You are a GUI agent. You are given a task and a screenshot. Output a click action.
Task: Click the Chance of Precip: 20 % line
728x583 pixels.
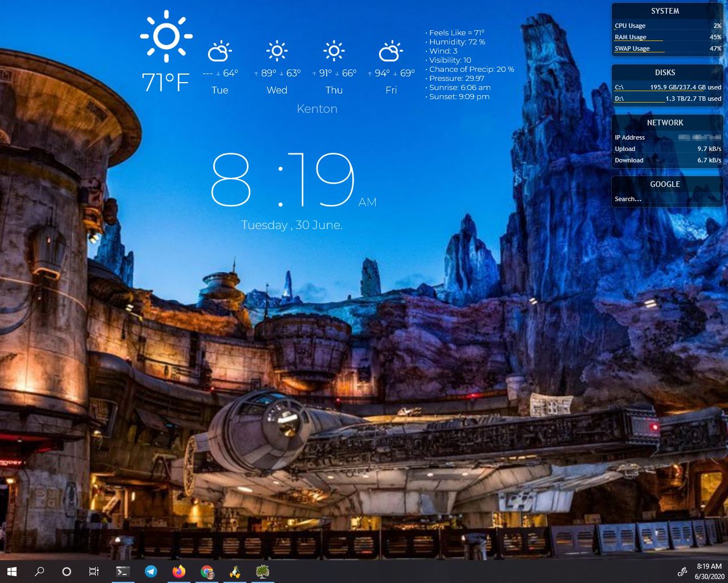pyautogui.click(x=470, y=69)
